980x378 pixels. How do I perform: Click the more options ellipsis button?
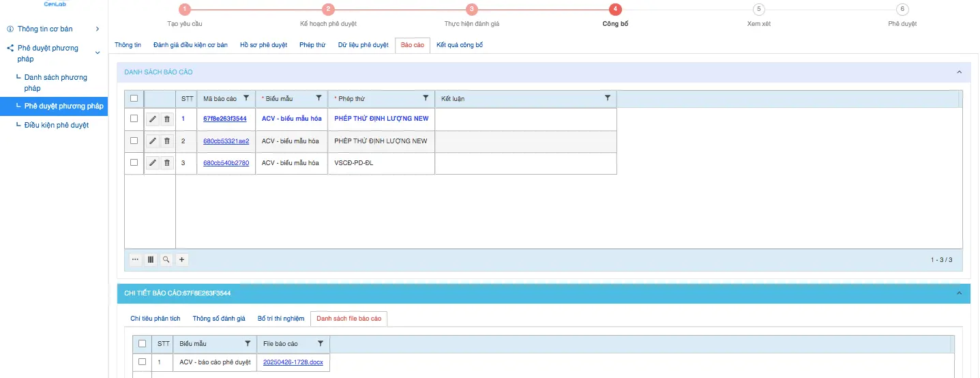pyautogui.click(x=135, y=259)
